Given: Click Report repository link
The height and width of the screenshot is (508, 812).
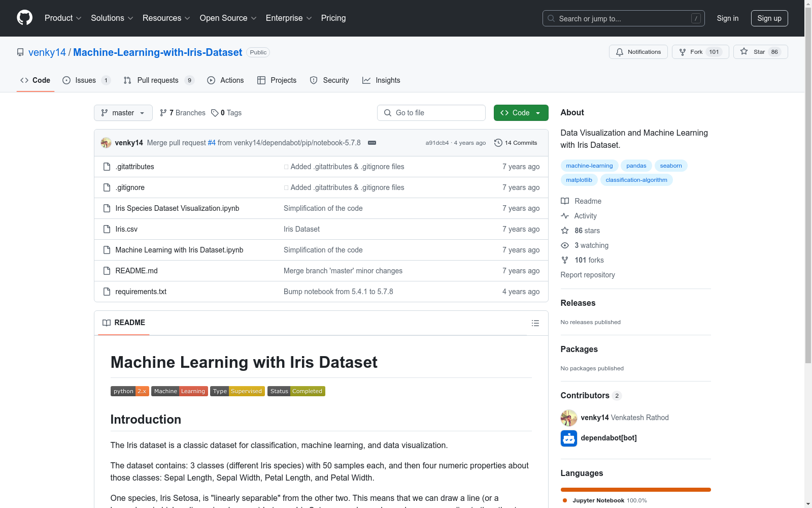Looking at the screenshot, I should [x=588, y=275].
